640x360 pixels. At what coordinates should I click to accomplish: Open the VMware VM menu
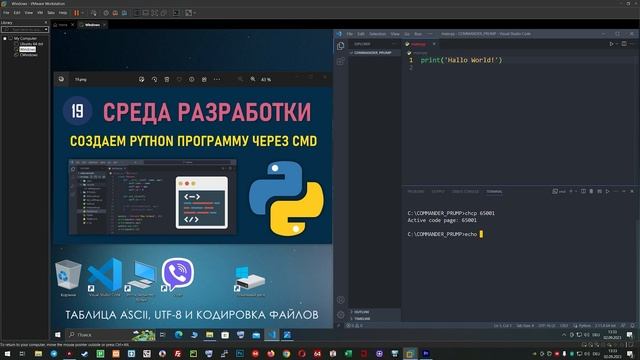[40, 13]
